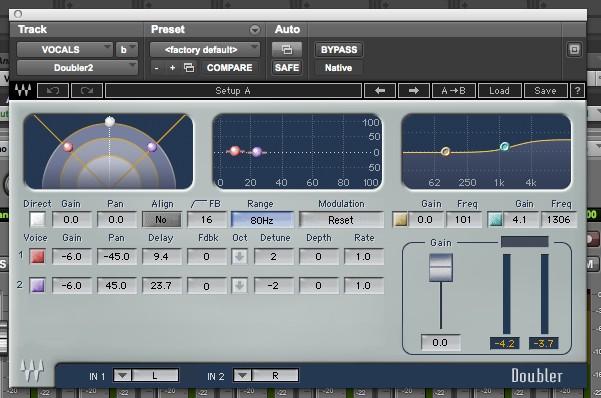Open factory default preset dropdown
The image size is (601, 398).
[205, 50]
